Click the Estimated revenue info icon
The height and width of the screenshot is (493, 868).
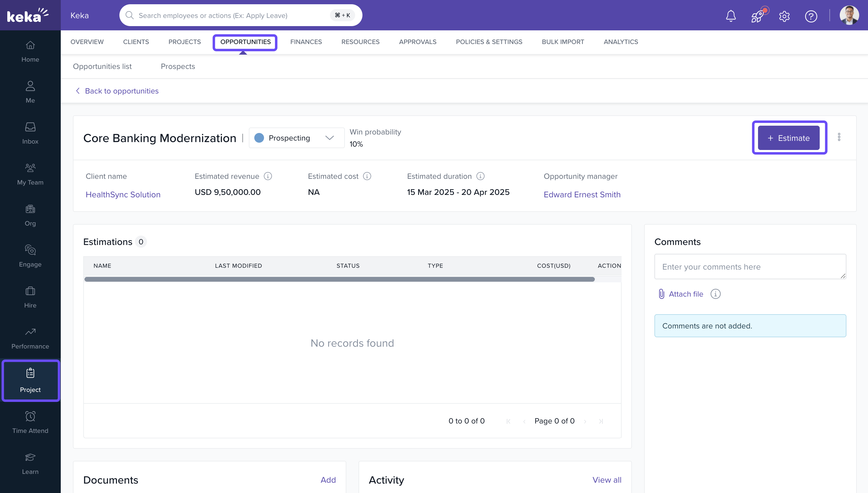[x=268, y=176]
